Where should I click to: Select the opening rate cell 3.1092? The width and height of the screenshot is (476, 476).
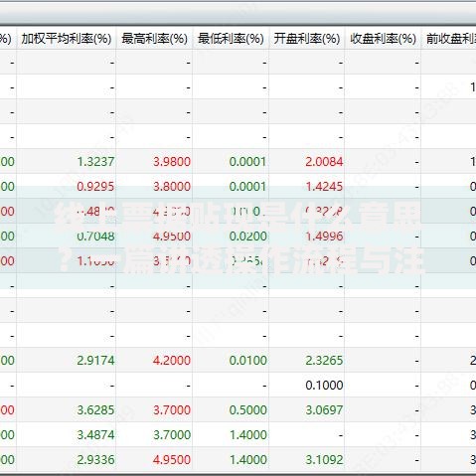(x=324, y=460)
